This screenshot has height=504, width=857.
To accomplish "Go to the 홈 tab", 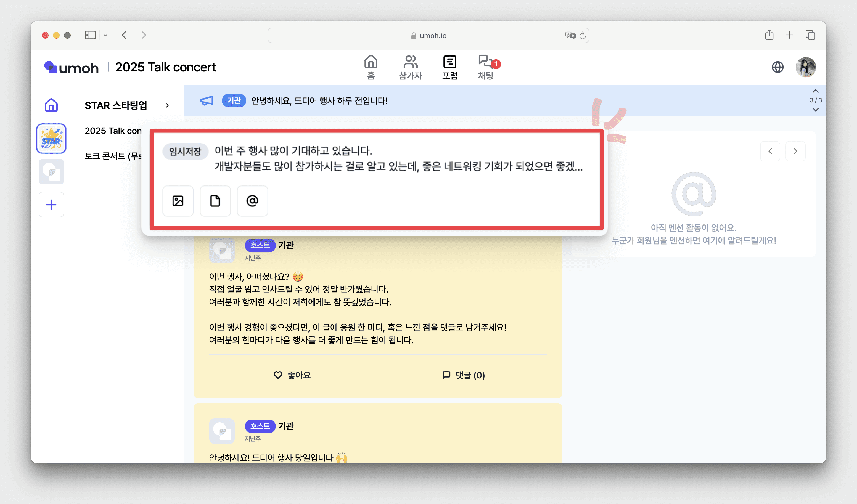I will [371, 67].
